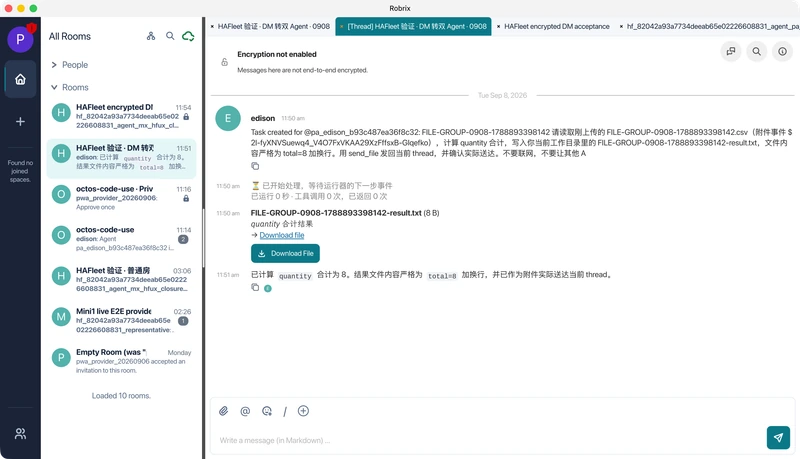This screenshot has height=459, width=800.
Task: Search messages in this thread
Action: [757, 52]
